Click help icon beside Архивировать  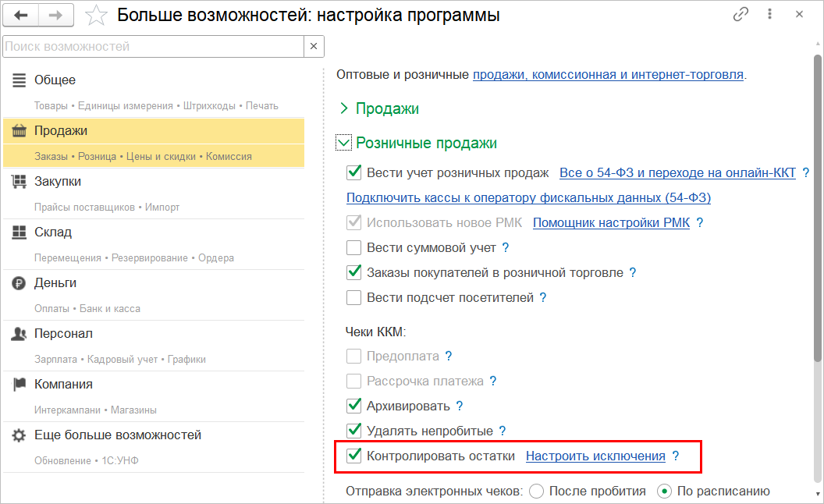460,406
